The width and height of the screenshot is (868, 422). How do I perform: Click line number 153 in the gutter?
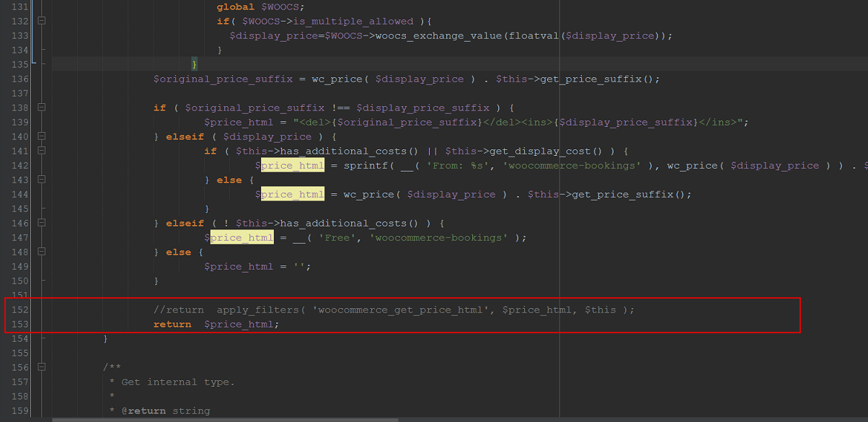coord(19,324)
